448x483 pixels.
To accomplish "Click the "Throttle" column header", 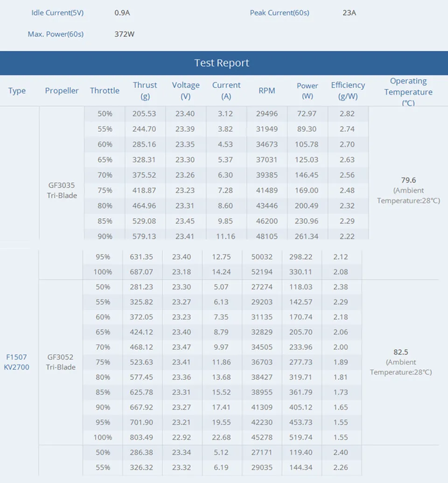I will point(105,91).
